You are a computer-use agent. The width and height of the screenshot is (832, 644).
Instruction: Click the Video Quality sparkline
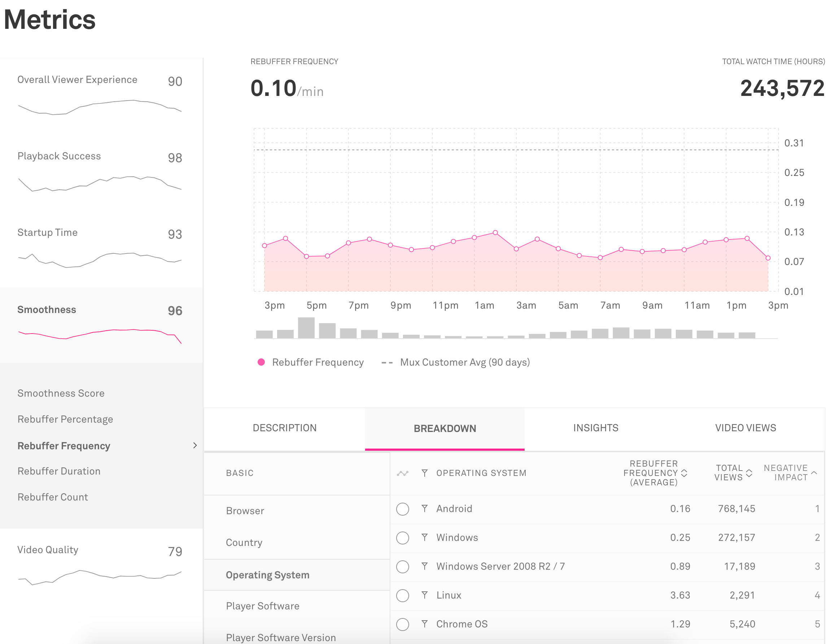(100, 577)
